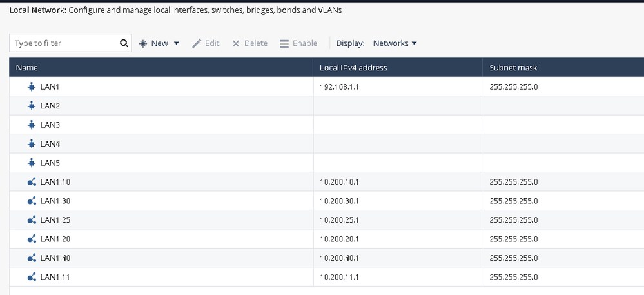The image size is (644, 295).
Task: Click the Edit pencil icon
Action: tap(197, 43)
